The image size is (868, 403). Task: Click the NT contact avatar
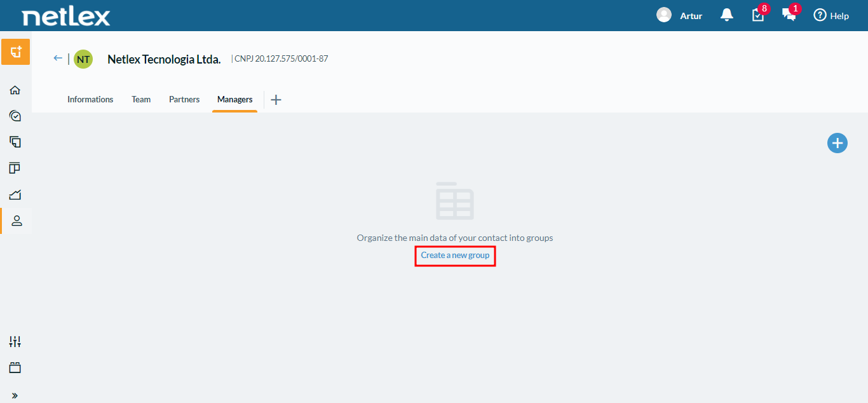[x=83, y=59]
